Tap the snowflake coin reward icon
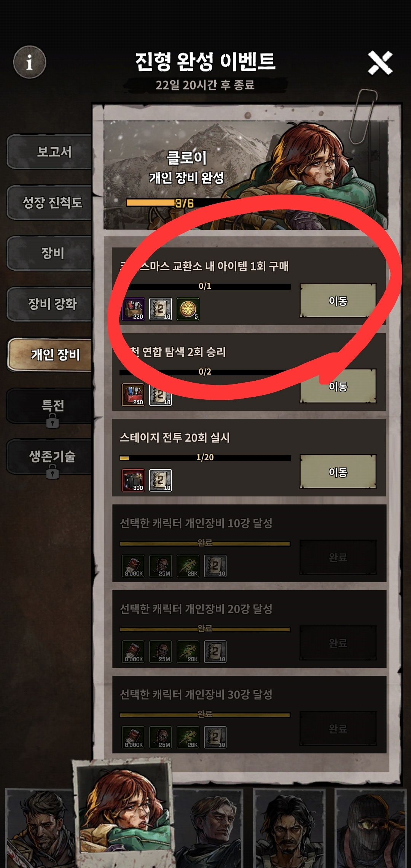 188,309
